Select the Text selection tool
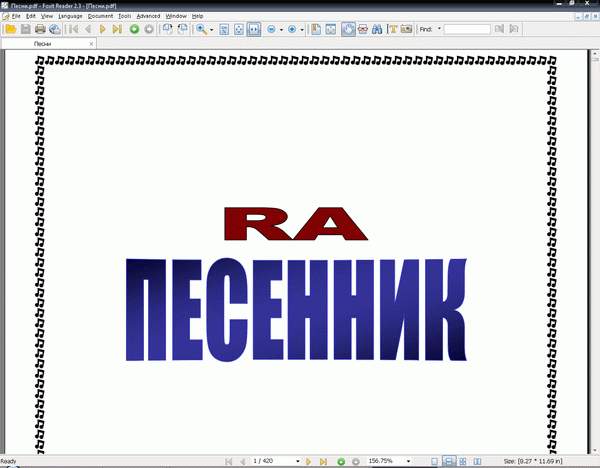 click(392, 30)
